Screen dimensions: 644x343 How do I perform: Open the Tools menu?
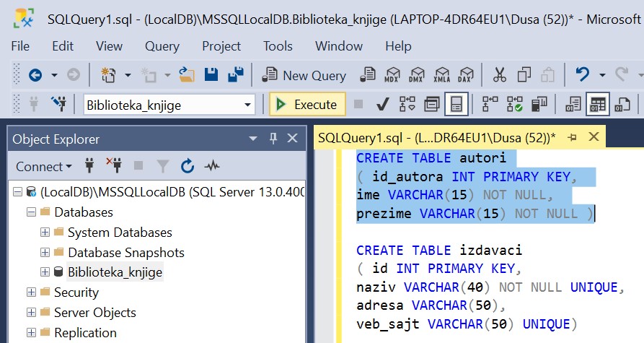278,46
